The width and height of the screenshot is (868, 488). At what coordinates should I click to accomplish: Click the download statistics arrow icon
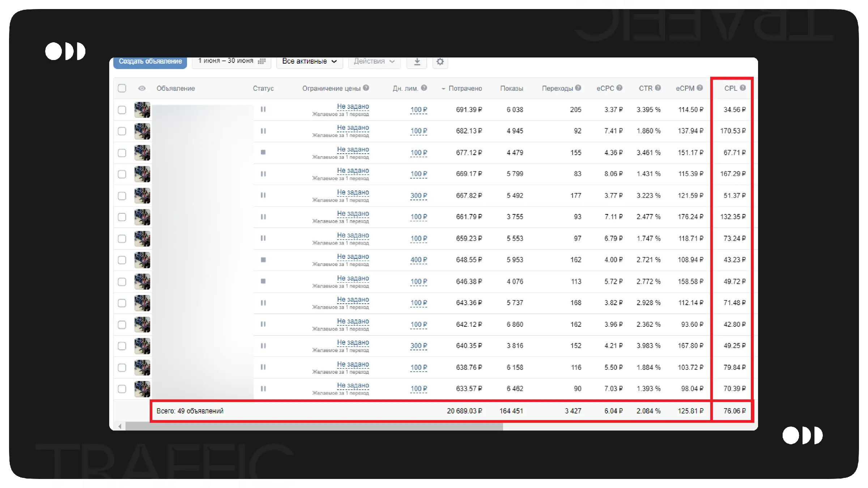coord(417,61)
